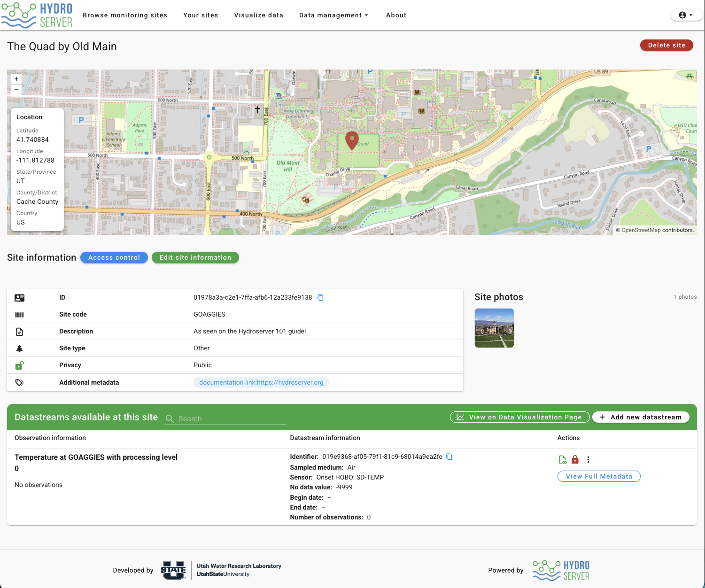
Task: Click the Sensor Onset HOBO: SD-TEMP text
Action: 337,477
